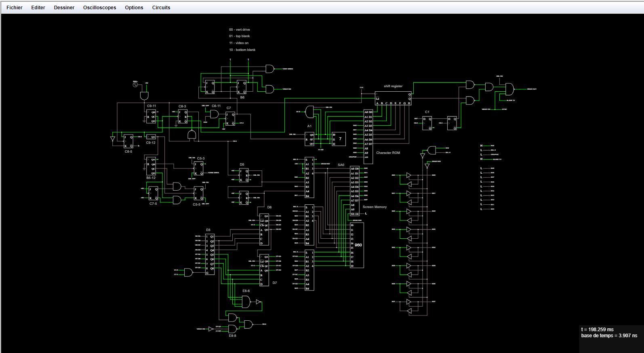Select the C7-5 JK flip-flop
The height and width of the screenshot is (353, 644).
click(x=153, y=193)
